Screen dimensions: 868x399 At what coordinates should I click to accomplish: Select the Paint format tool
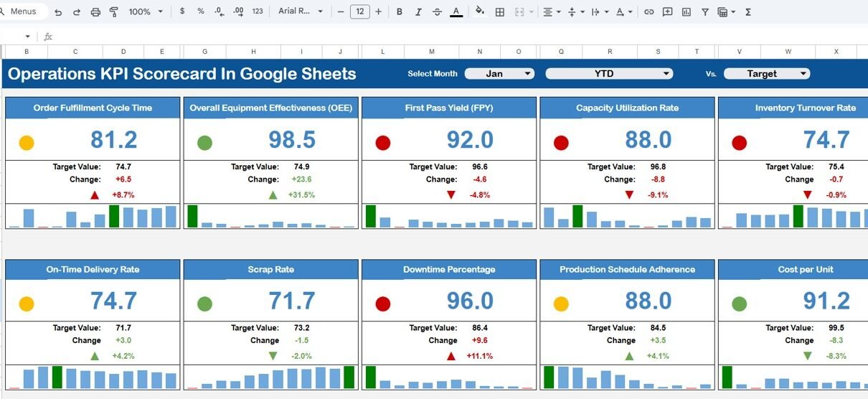114,12
